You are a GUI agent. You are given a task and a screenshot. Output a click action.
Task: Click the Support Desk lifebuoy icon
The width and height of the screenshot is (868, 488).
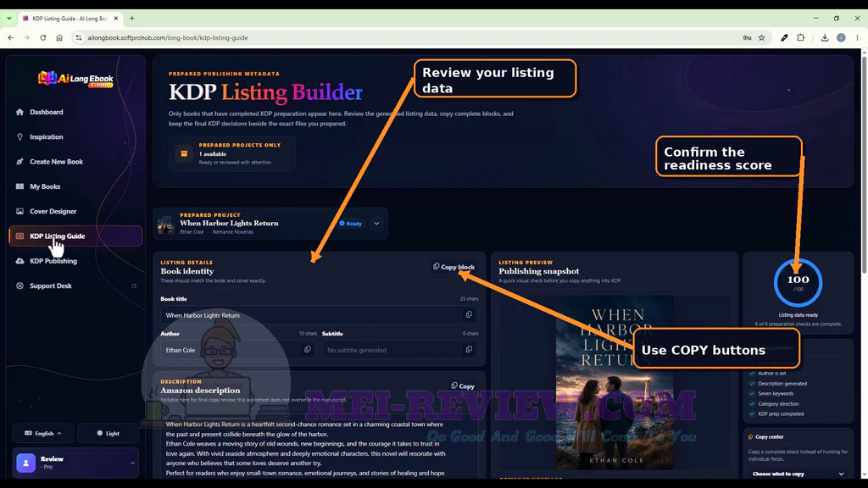[20, 286]
